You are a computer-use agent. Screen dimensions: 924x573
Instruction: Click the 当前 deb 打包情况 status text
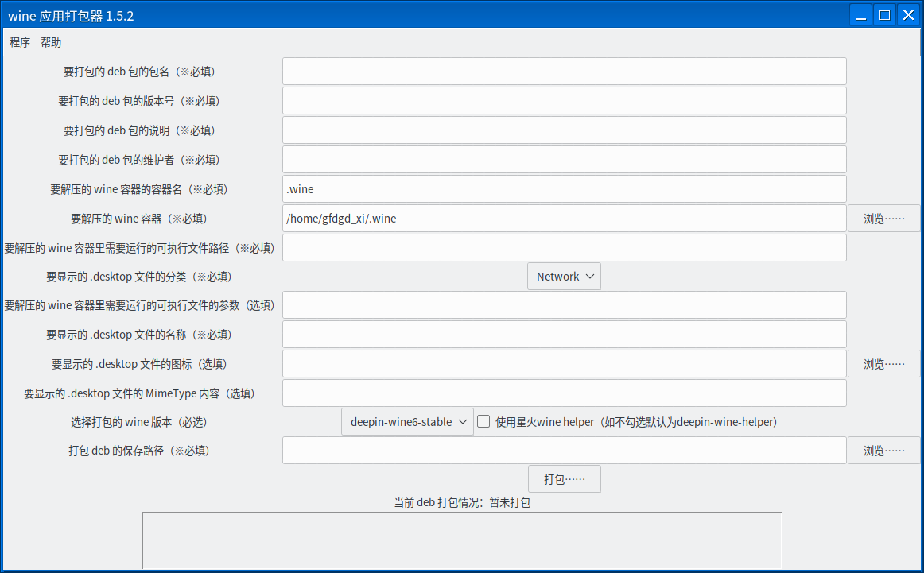click(462, 502)
